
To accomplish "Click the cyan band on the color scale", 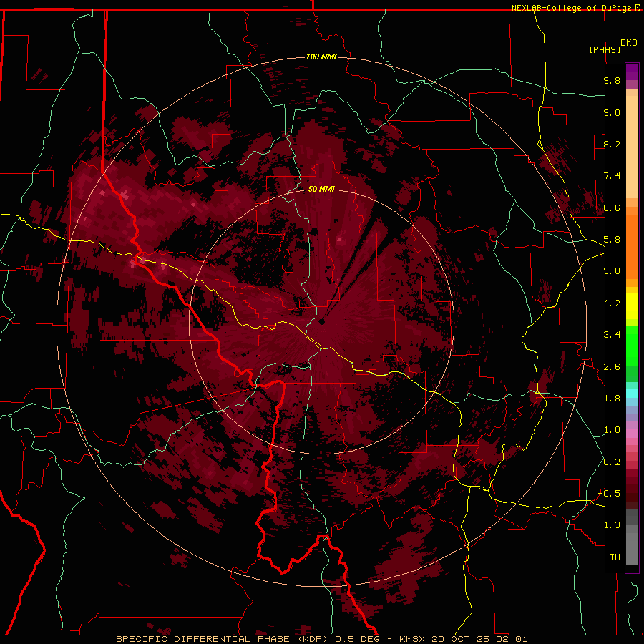I will 632,394.
